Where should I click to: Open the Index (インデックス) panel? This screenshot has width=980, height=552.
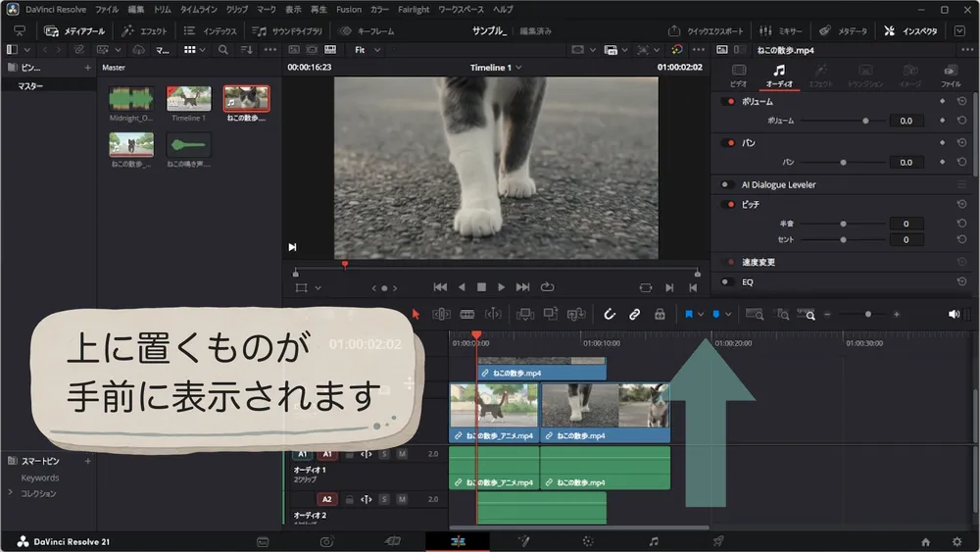tap(211, 30)
